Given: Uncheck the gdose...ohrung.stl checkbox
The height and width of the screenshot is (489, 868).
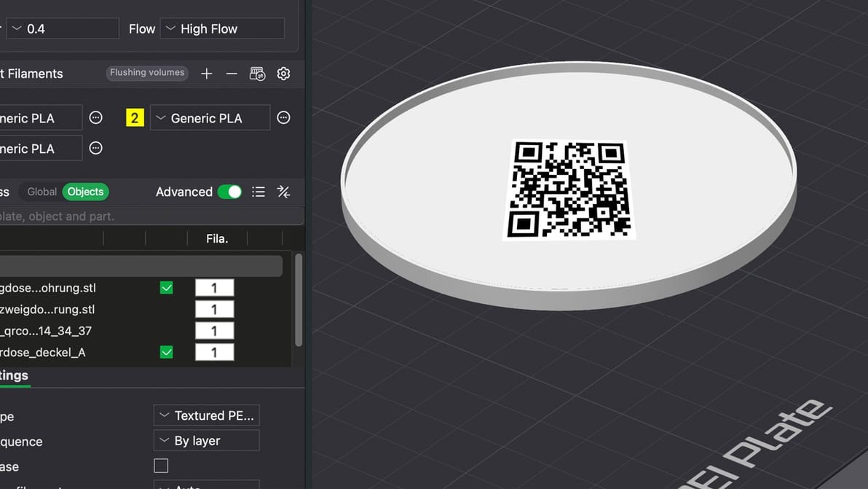Looking at the screenshot, I should click(x=166, y=287).
